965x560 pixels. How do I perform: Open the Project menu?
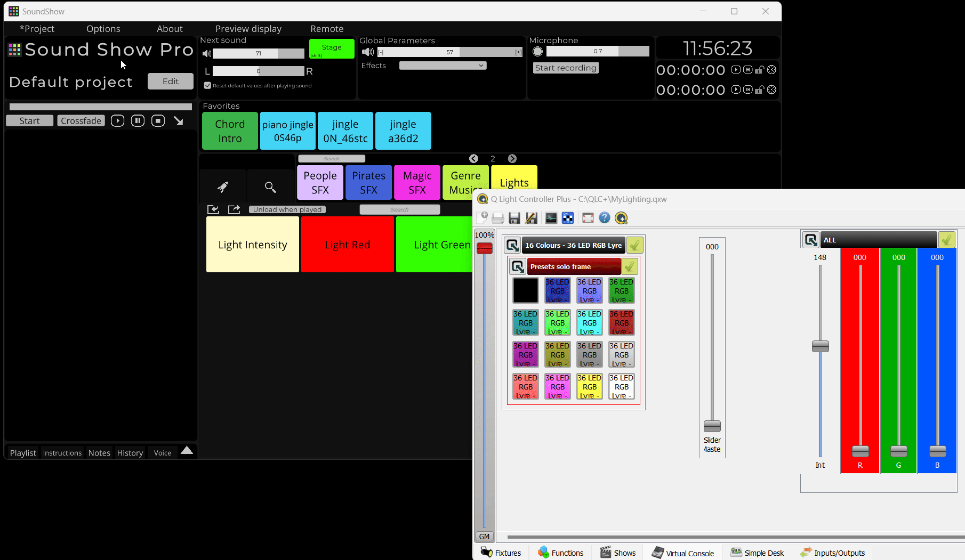(37, 29)
